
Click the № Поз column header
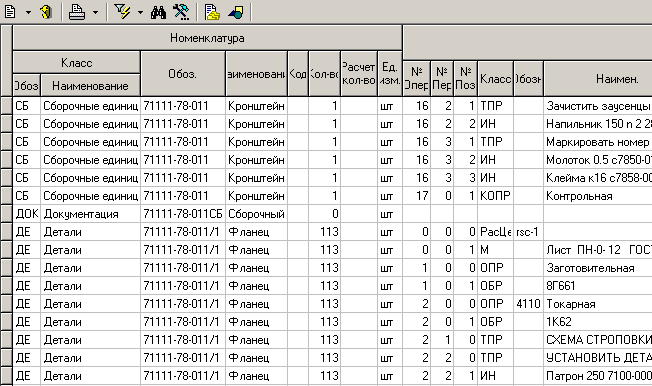tap(465, 78)
